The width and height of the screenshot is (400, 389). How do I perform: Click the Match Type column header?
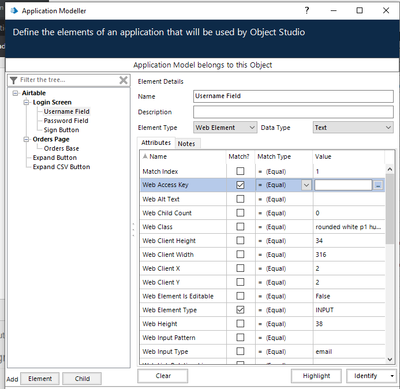[x=284, y=156]
